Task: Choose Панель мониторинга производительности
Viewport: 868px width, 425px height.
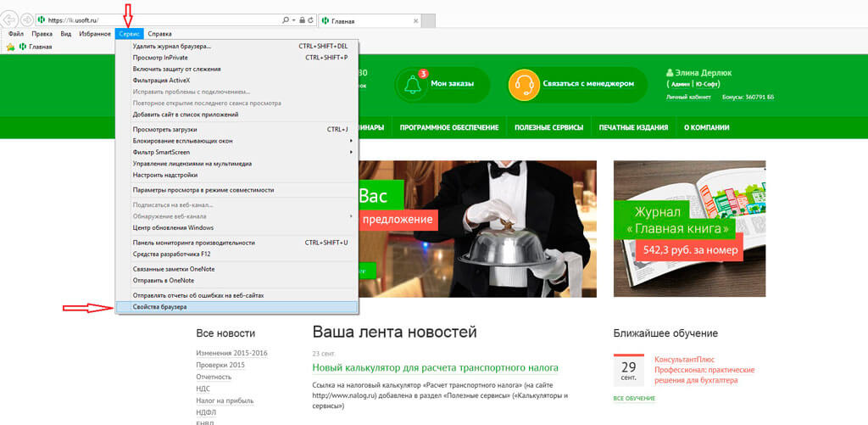Action: tap(237, 242)
